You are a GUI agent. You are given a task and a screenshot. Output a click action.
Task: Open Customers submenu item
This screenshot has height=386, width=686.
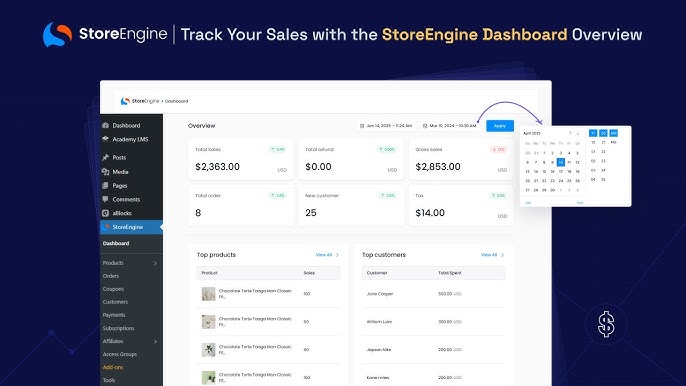coord(115,302)
